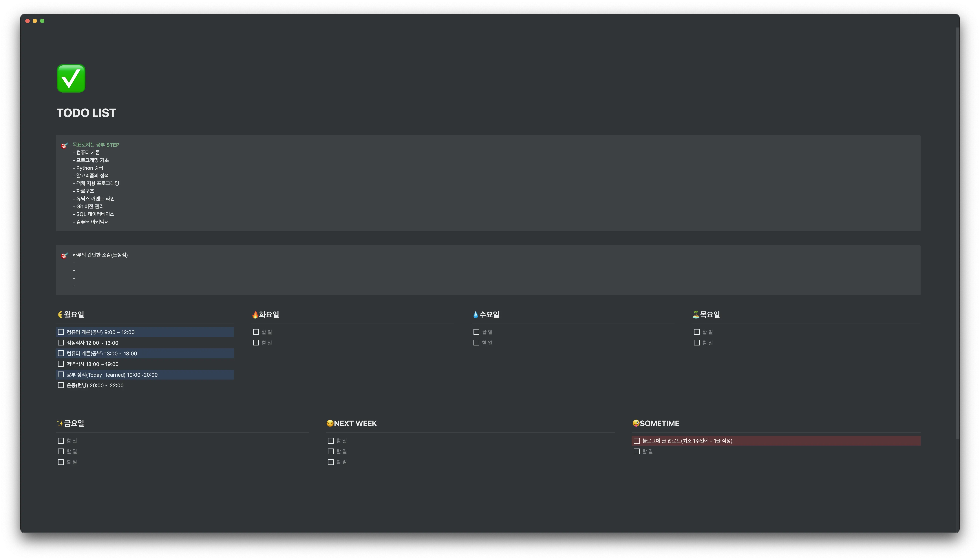The height and width of the screenshot is (560, 980).
Task: Click the target emoji beside 목표로하는 공부 STEP
Action: pos(65,145)
